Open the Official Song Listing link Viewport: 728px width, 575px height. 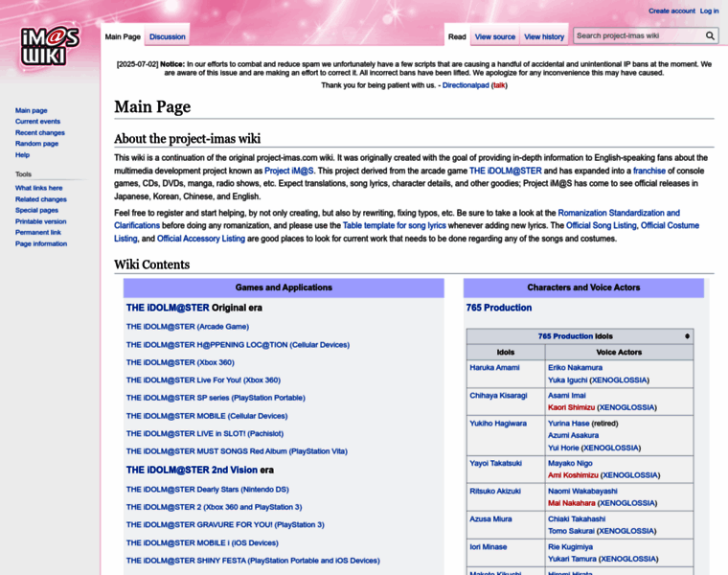tap(602, 226)
